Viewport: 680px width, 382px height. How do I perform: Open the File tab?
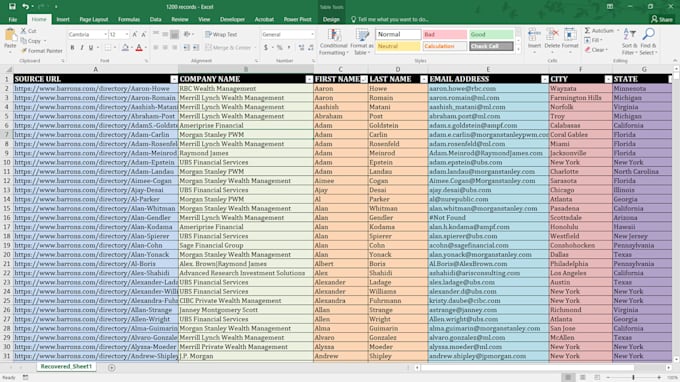[13, 20]
